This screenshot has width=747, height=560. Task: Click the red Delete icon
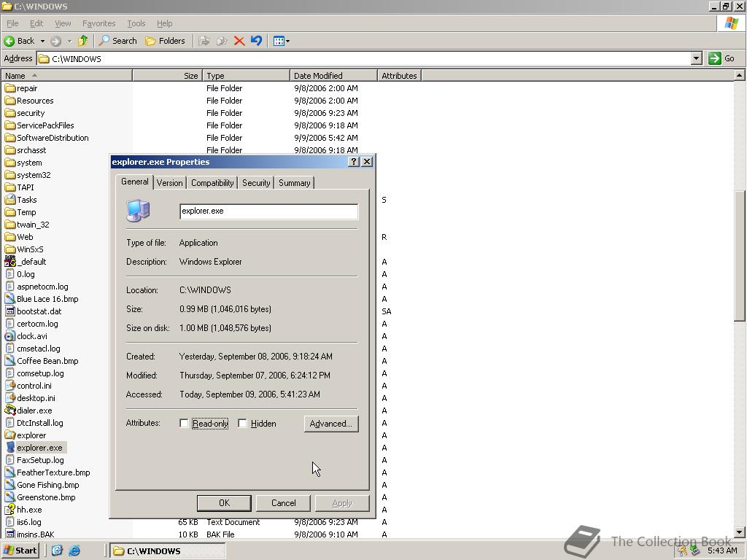click(239, 41)
